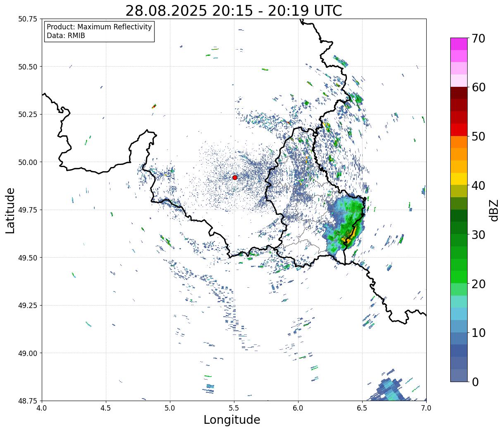This screenshot has height=430, width=504.
Task: Click the latitude tick label 50.50
Action: [28, 67]
